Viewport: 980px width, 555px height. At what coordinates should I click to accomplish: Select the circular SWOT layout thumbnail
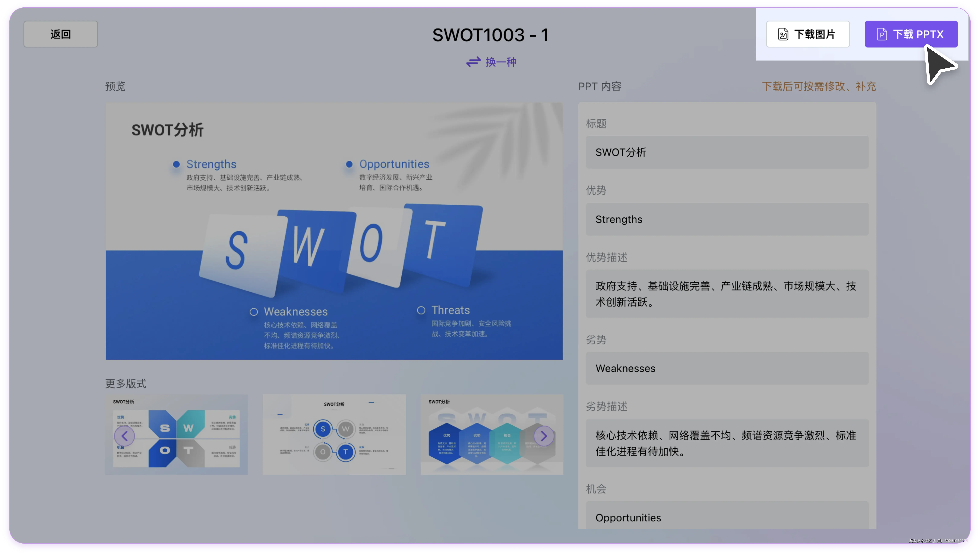(334, 435)
